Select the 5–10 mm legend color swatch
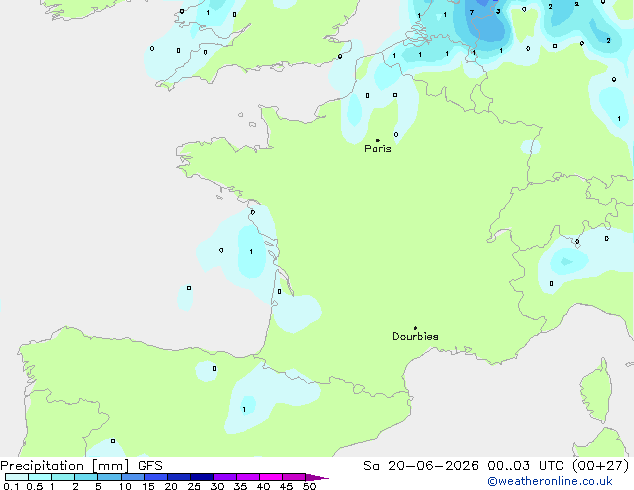Screen dimensions: 634x490 pos(110,477)
